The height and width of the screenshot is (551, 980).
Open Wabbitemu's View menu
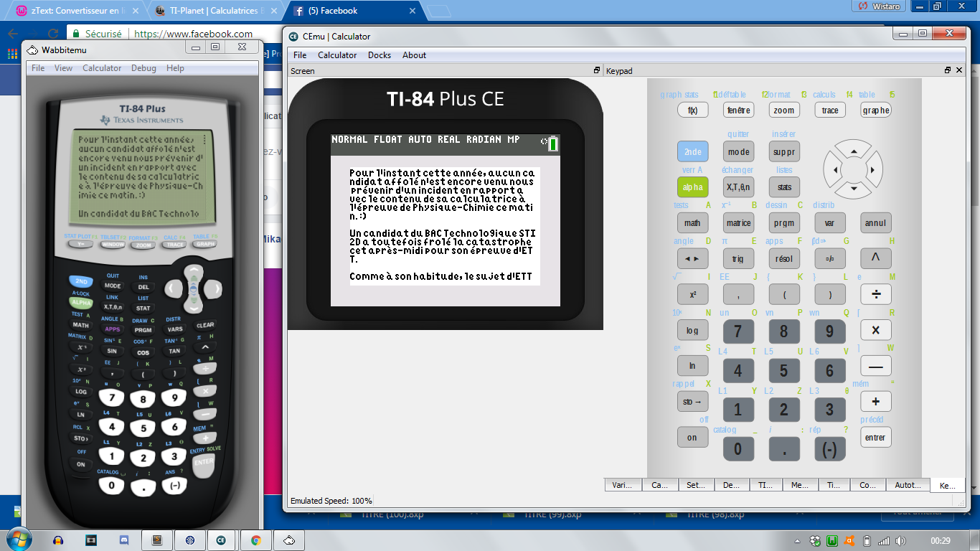(63, 68)
